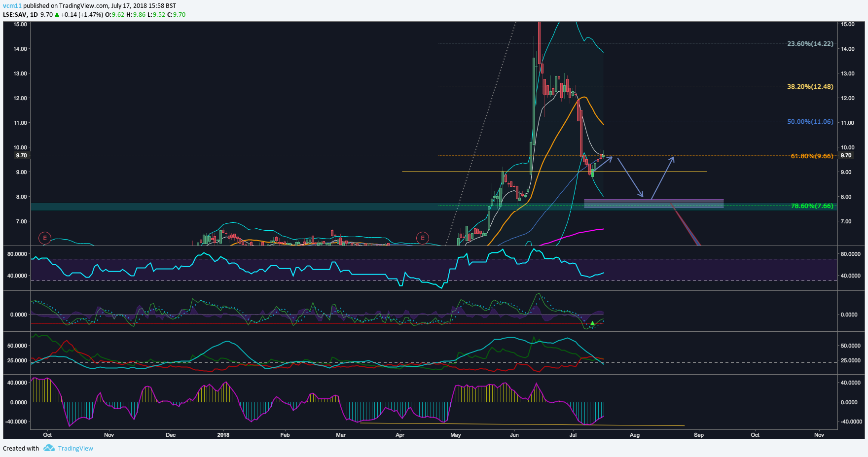Select the 61.80%(9.66) Fibonacci label

tap(812, 156)
